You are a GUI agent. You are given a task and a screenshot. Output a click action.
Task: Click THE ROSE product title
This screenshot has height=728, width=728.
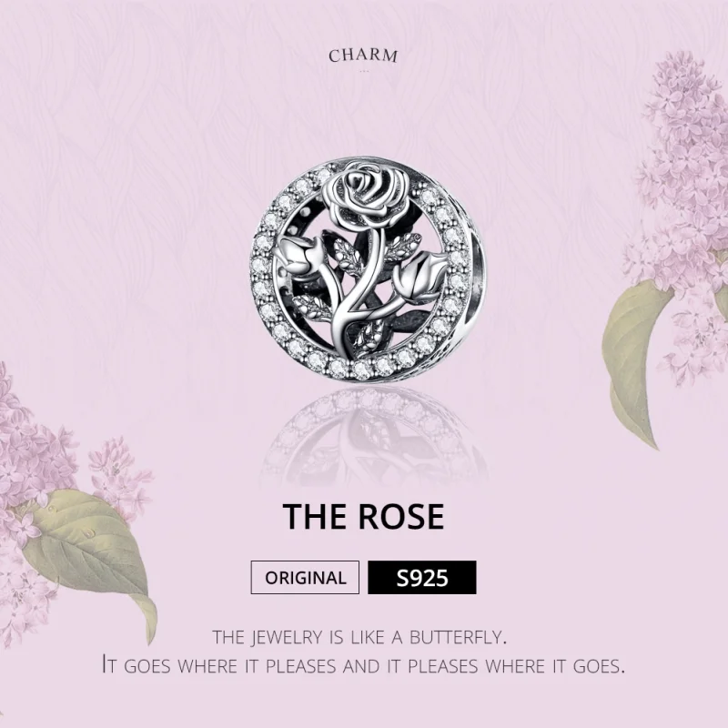(x=363, y=517)
